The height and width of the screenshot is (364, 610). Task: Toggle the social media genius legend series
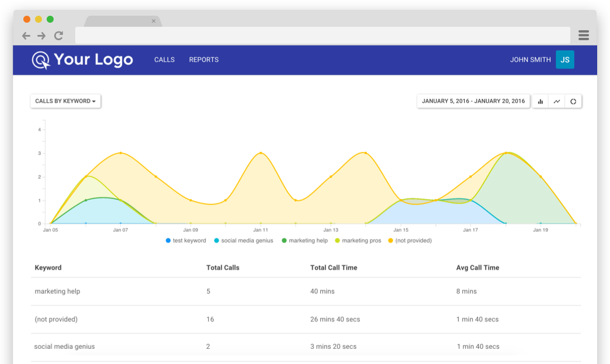tap(244, 241)
